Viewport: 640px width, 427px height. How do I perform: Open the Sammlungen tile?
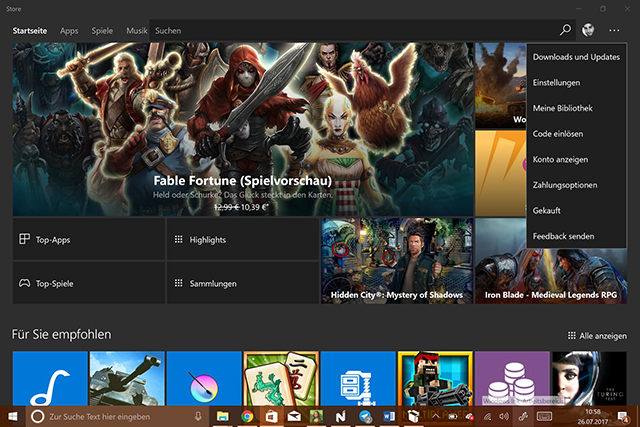click(x=243, y=283)
